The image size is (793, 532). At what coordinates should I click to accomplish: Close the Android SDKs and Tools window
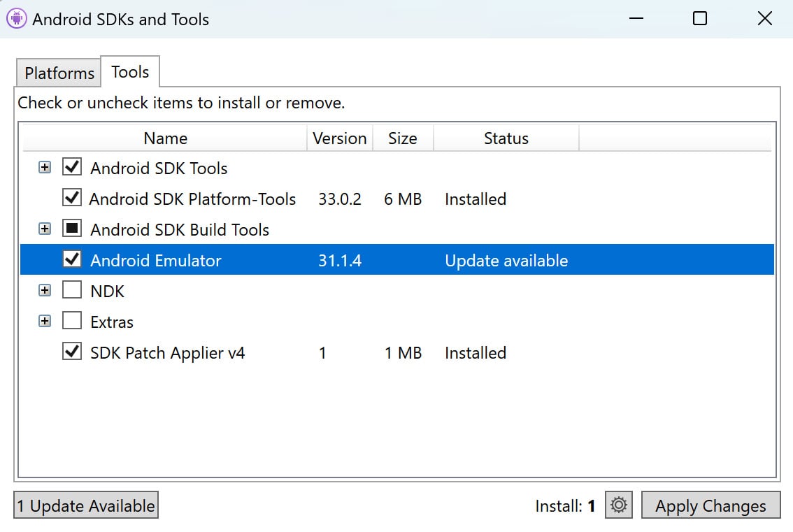pos(765,19)
